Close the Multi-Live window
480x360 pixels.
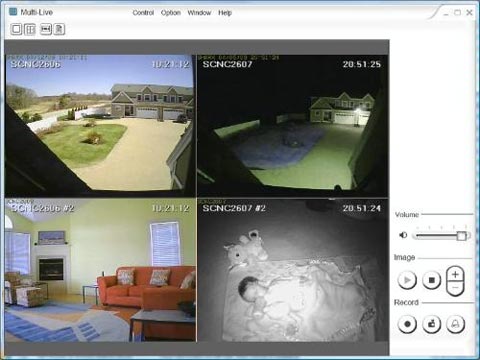tap(469, 13)
